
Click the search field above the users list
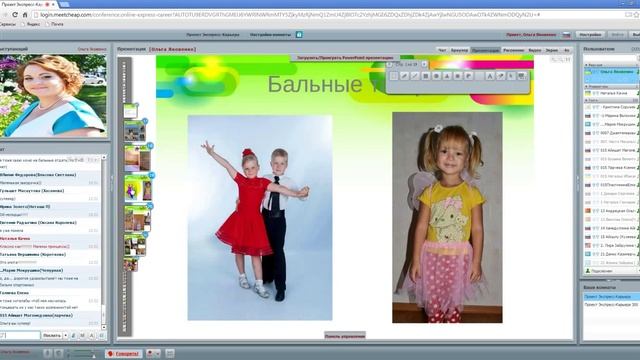[x=610, y=58]
